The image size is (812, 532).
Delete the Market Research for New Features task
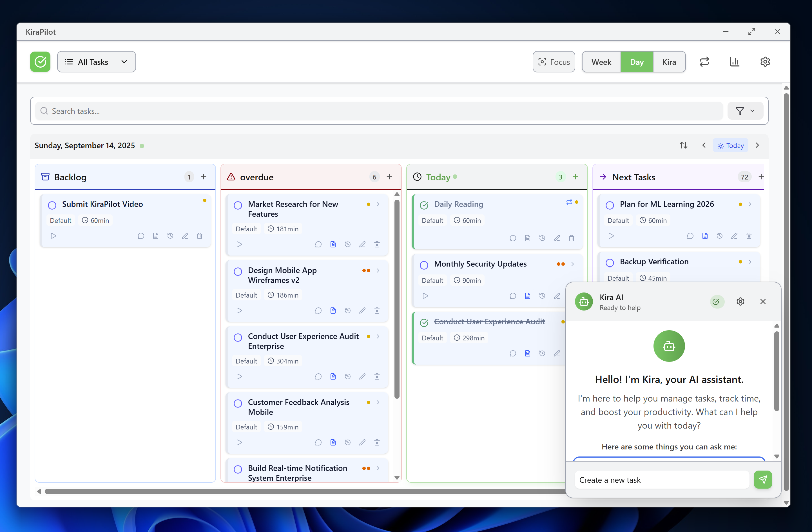click(x=377, y=245)
